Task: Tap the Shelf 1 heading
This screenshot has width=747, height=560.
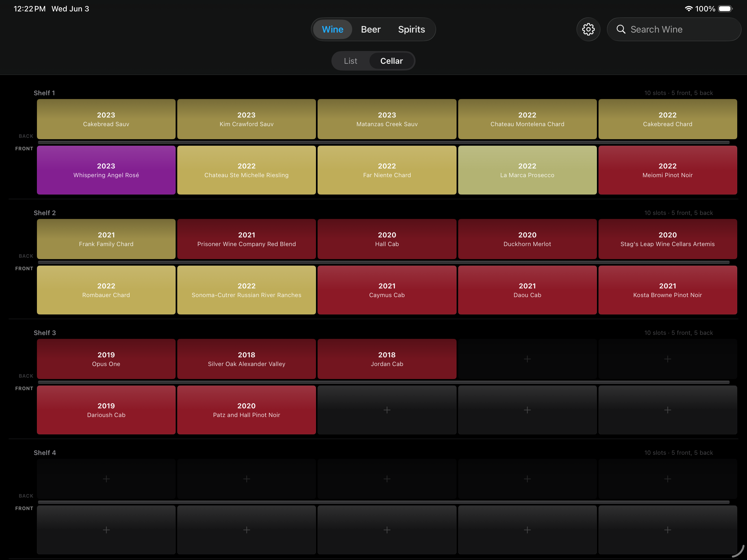Action: click(44, 93)
